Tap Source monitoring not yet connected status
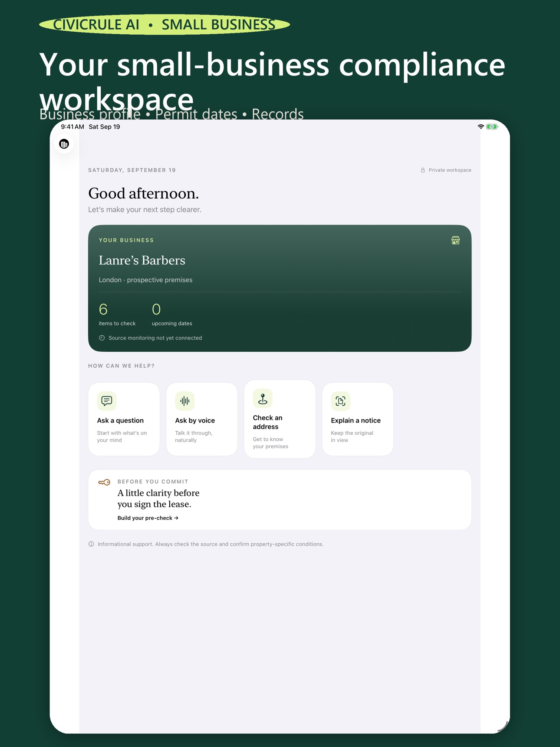 click(155, 338)
